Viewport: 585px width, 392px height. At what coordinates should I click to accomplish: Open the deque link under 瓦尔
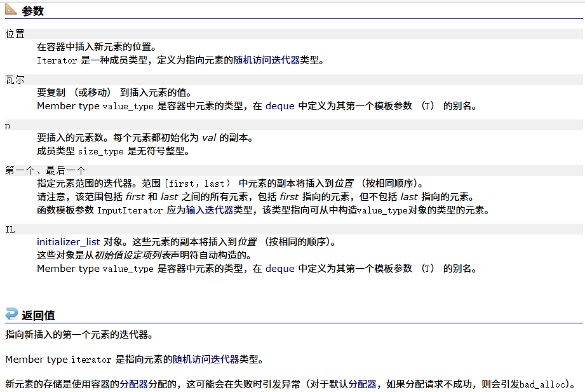click(280, 106)
